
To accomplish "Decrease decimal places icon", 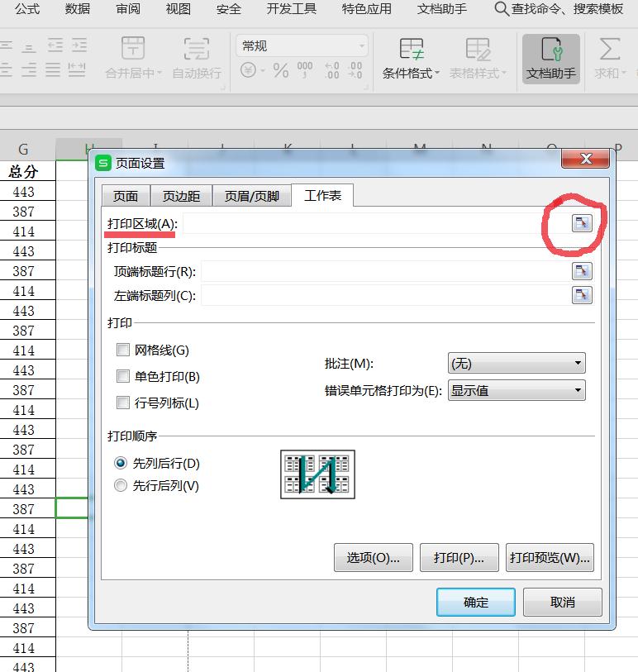I will (355, 70).
